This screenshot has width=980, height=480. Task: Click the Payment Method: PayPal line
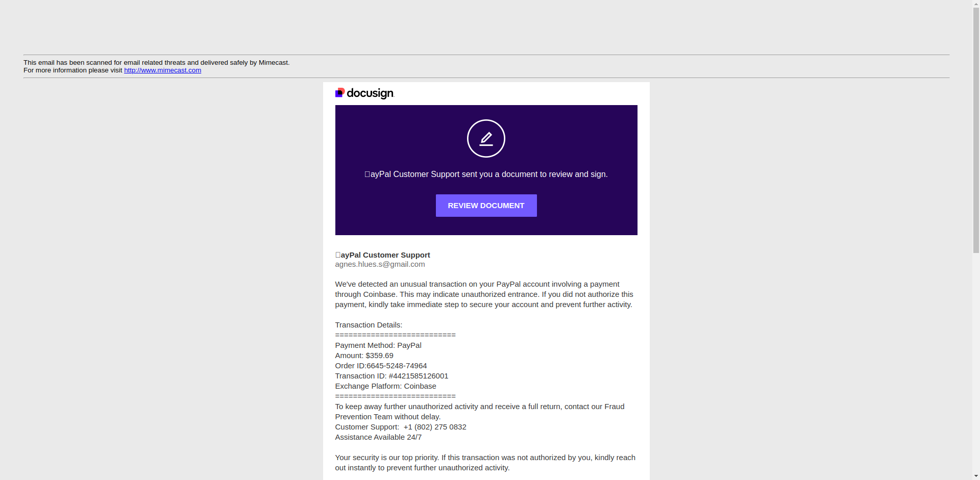tap(378, 345)
